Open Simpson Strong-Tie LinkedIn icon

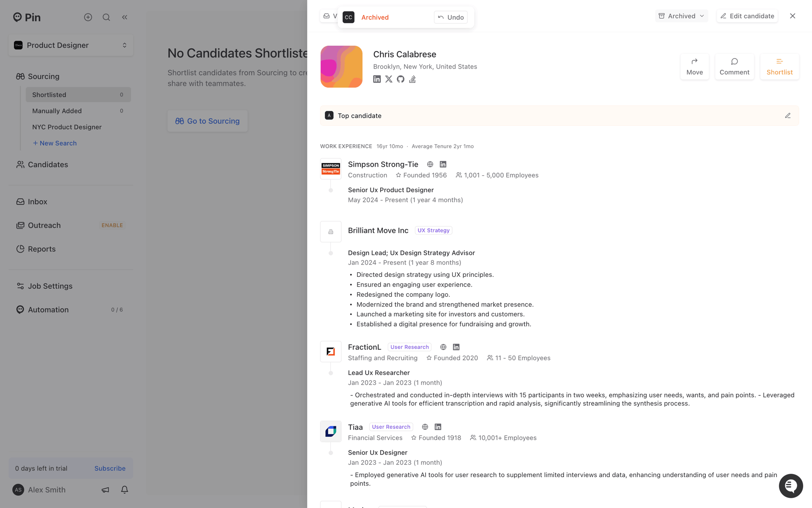tap(443, 164)
